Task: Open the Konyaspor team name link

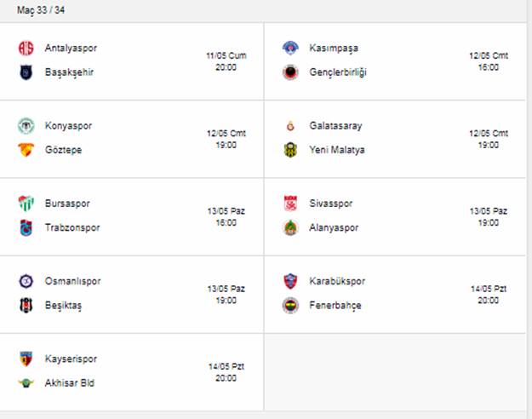Action: [x=68, y=126]
